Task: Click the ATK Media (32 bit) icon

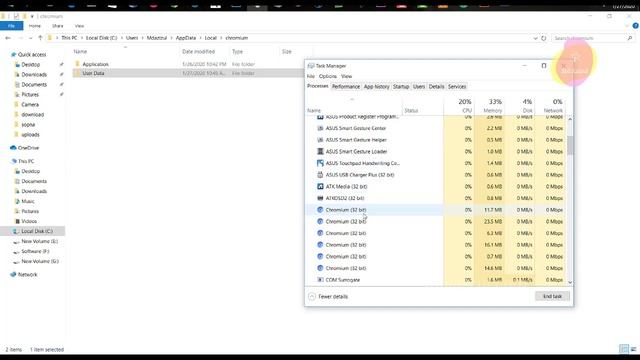Action: 320,187
